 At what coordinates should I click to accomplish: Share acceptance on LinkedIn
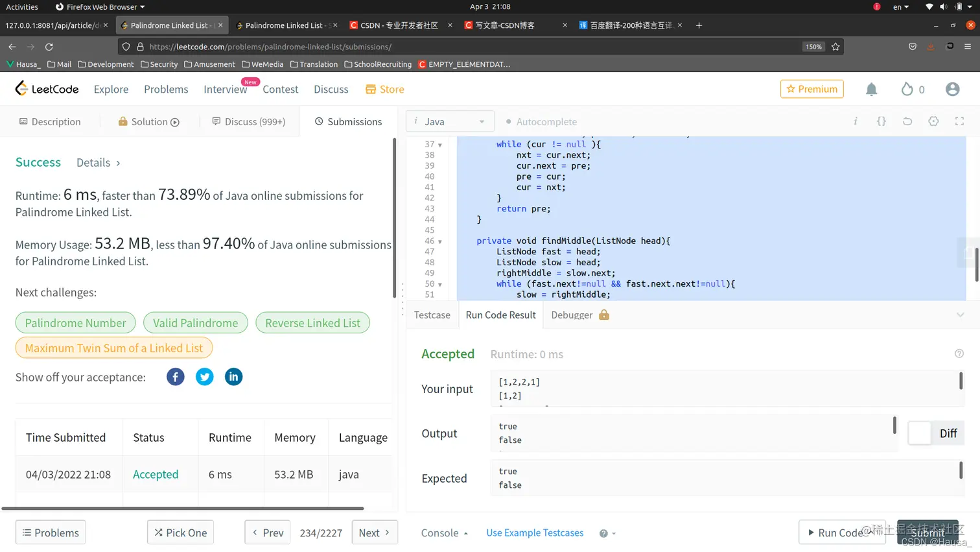click(233, 377)
